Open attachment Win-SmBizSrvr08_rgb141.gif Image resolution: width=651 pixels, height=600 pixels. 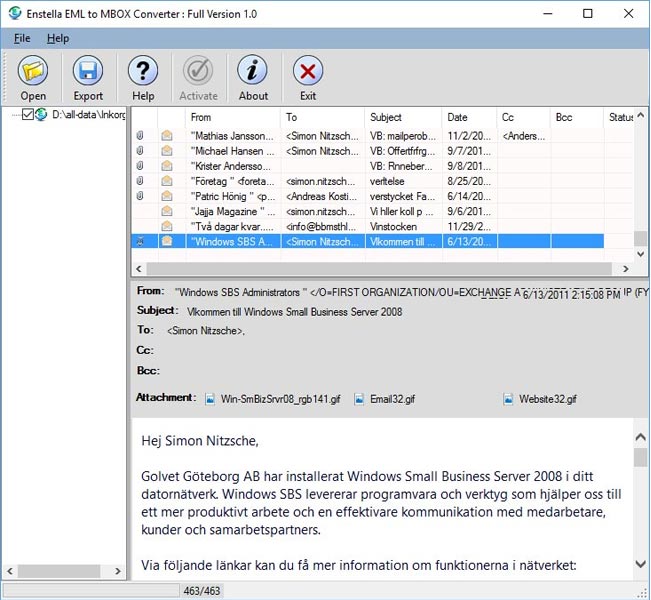click(280, 399)
